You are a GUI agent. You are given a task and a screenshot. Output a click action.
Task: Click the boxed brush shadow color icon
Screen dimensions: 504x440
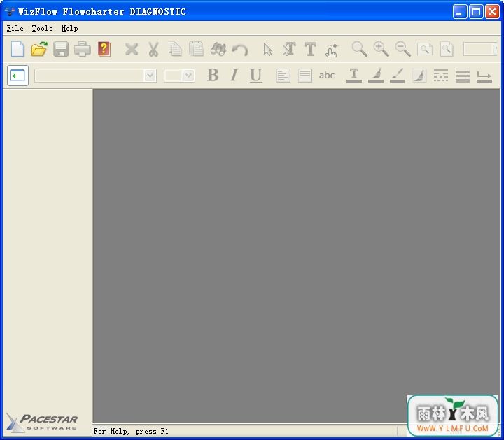[x=419, y=76]
